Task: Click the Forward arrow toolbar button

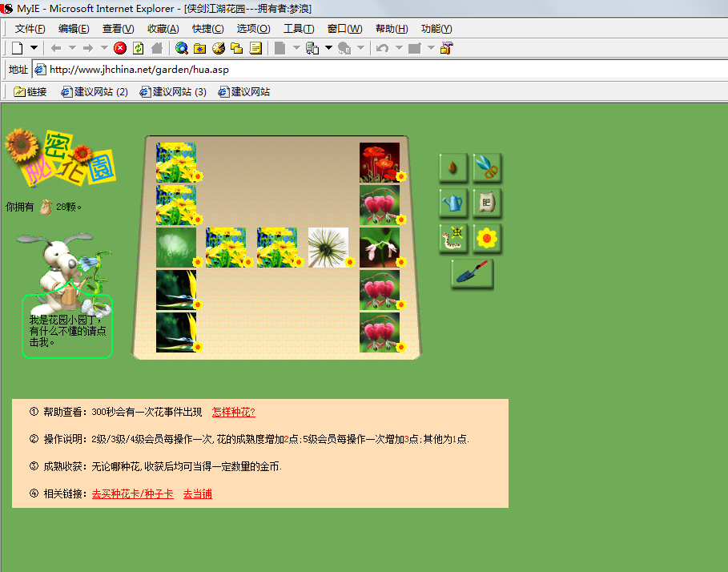Action: tap(88, 48)
